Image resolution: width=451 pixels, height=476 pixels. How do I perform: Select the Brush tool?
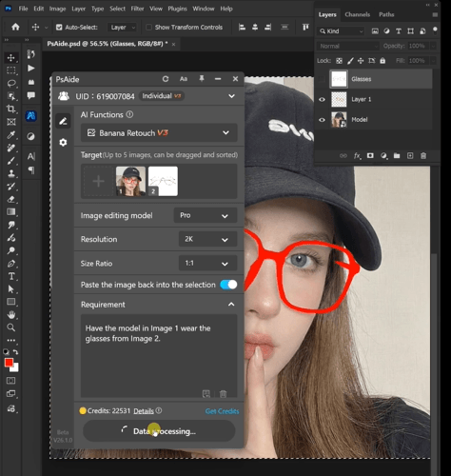tap(11, 161)
